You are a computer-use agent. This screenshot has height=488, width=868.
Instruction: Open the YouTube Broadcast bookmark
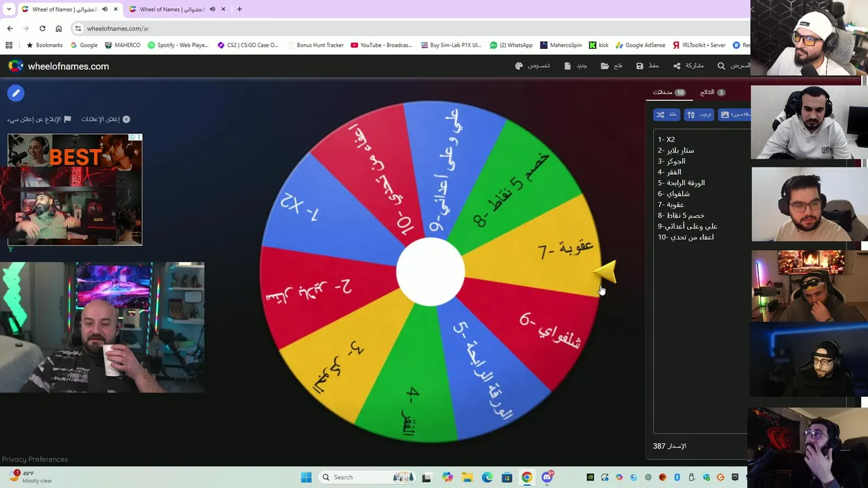(381, 45)
